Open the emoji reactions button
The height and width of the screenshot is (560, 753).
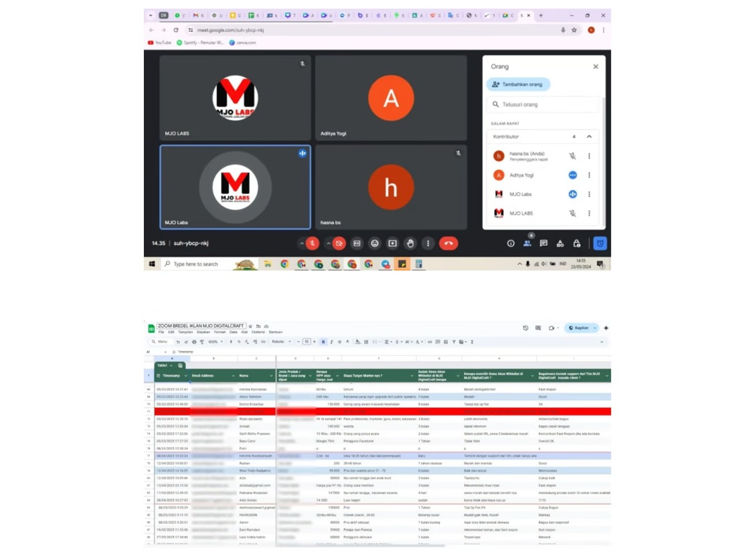(375, 244)
